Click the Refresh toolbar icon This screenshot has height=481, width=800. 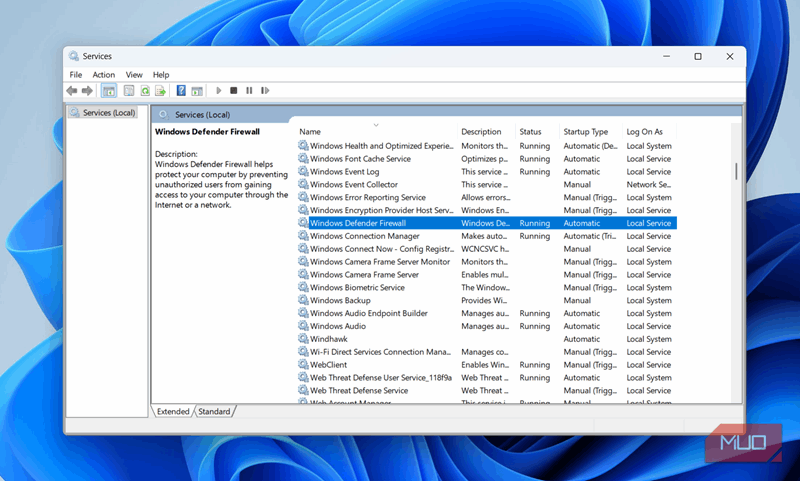pos(145,91)
